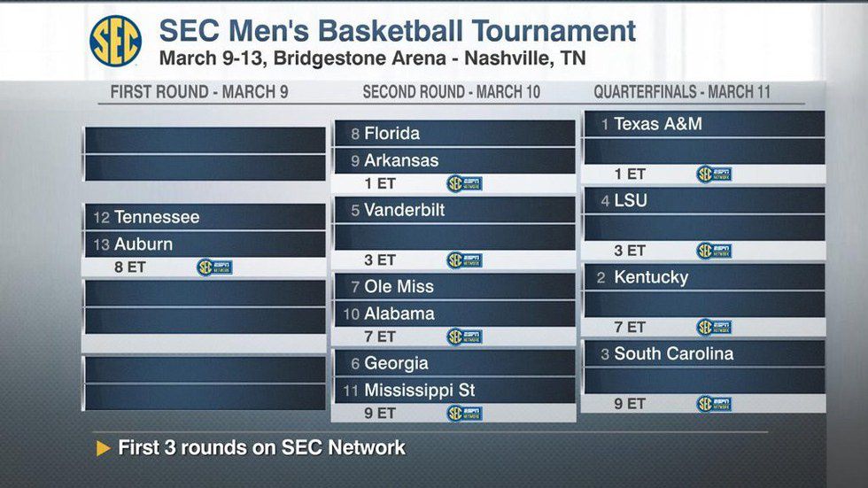Choose the 2 Kentucky team entry

tap(703, 277)
